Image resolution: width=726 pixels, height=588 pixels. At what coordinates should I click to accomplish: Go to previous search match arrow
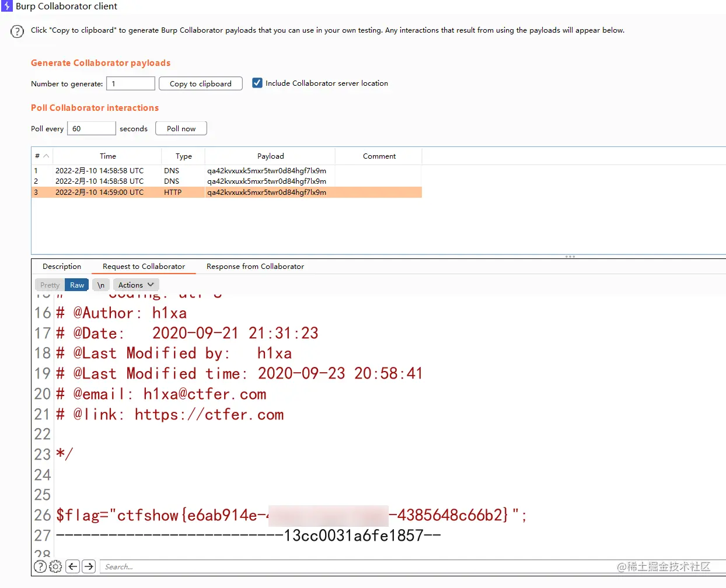tap(72, 566)
